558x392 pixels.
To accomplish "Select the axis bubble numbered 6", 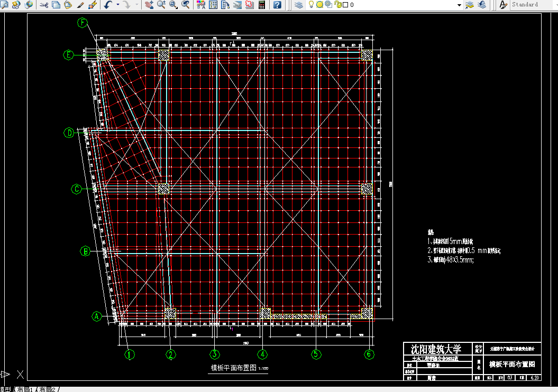I will 369,354.
